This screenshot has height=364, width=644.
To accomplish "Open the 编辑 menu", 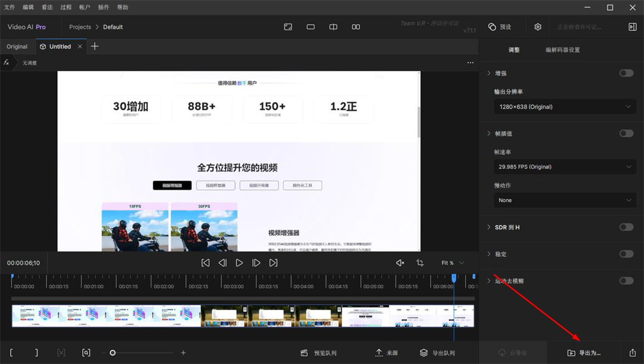I will (x=28, y=7).
